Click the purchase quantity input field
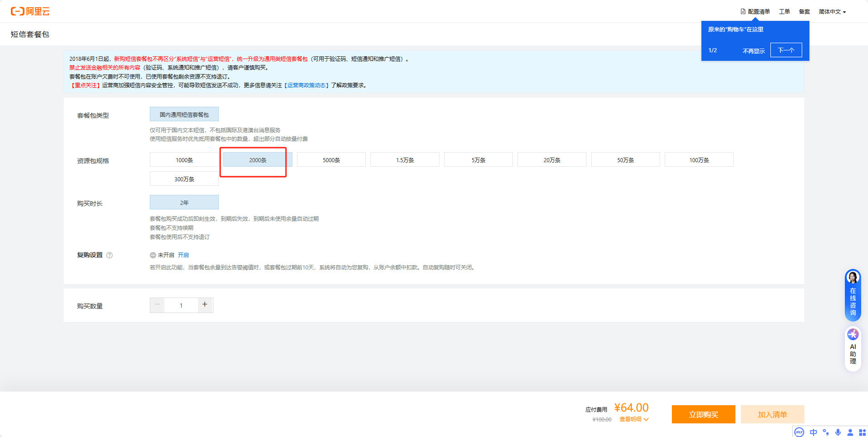868x437 pixels. pos(181,305)
